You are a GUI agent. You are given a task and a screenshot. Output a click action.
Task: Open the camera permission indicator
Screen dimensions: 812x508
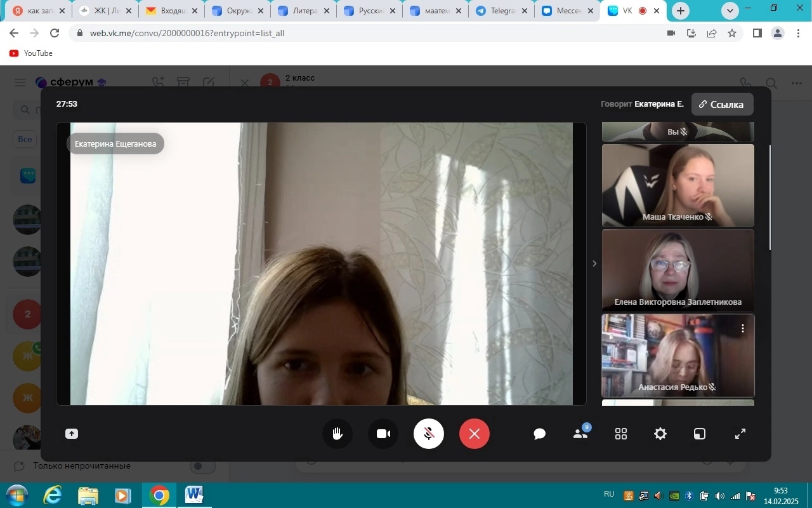671,33
